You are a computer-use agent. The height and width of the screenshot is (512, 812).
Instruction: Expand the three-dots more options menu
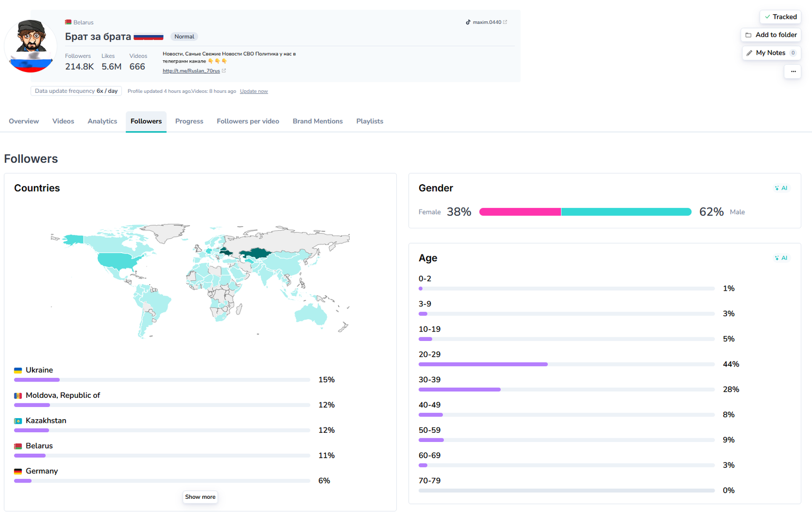point(793,72)
